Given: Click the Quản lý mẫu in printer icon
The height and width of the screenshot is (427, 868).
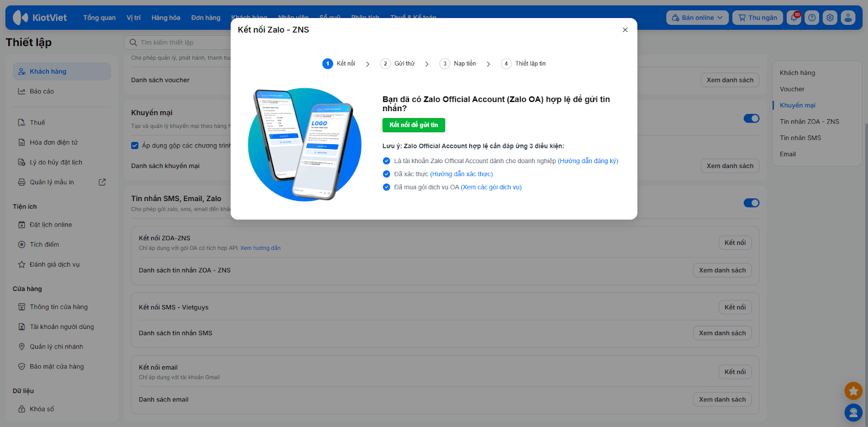Looking at the screenshot, I should (x=22, y=182).
